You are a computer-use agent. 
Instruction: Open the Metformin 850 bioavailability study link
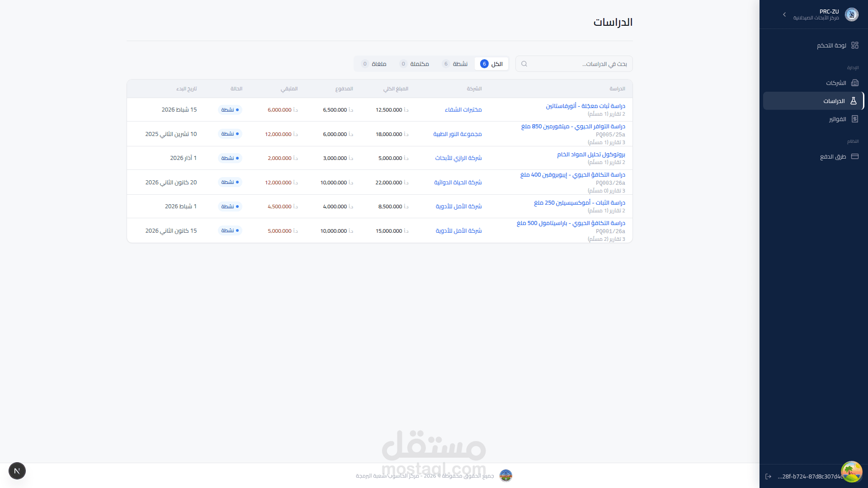(x=573, y=127)
